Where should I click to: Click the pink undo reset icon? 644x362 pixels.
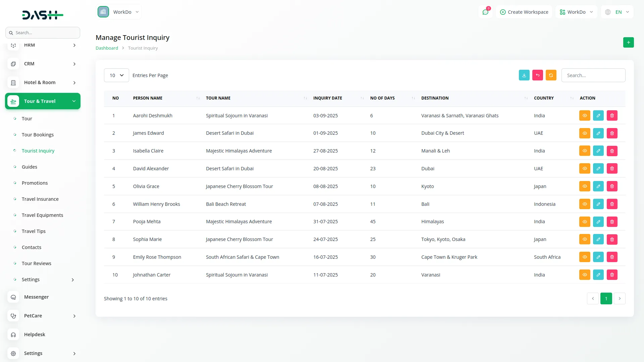pyautogui.click(x=537, y=75)
